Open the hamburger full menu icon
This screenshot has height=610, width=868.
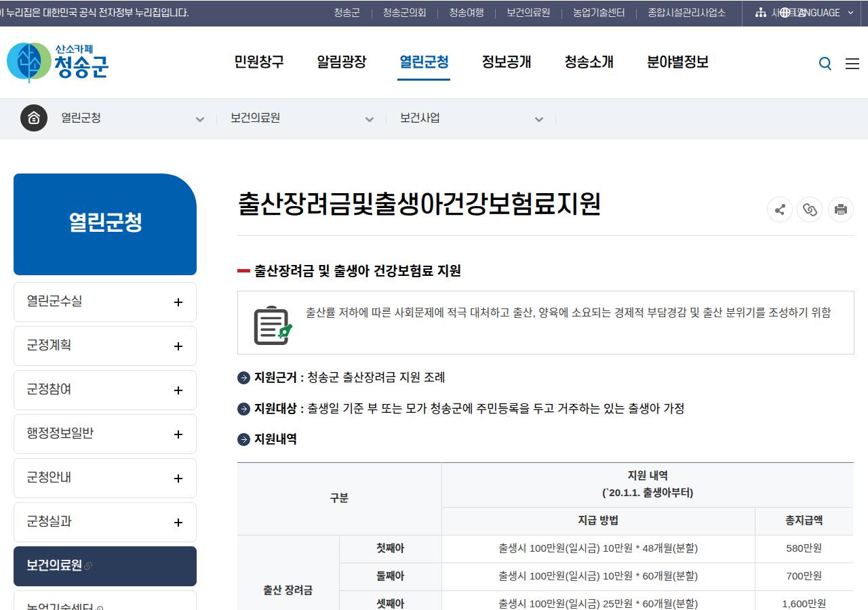click(x=852, y=64)
